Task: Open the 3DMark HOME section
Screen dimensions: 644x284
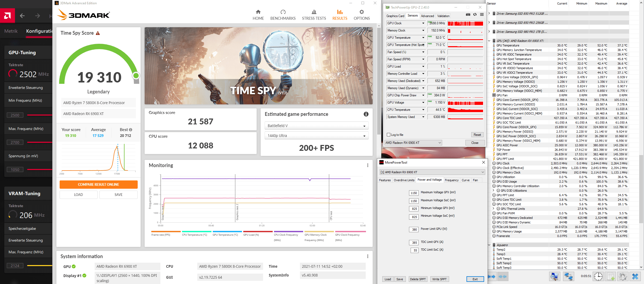Action: pos(258,15)
